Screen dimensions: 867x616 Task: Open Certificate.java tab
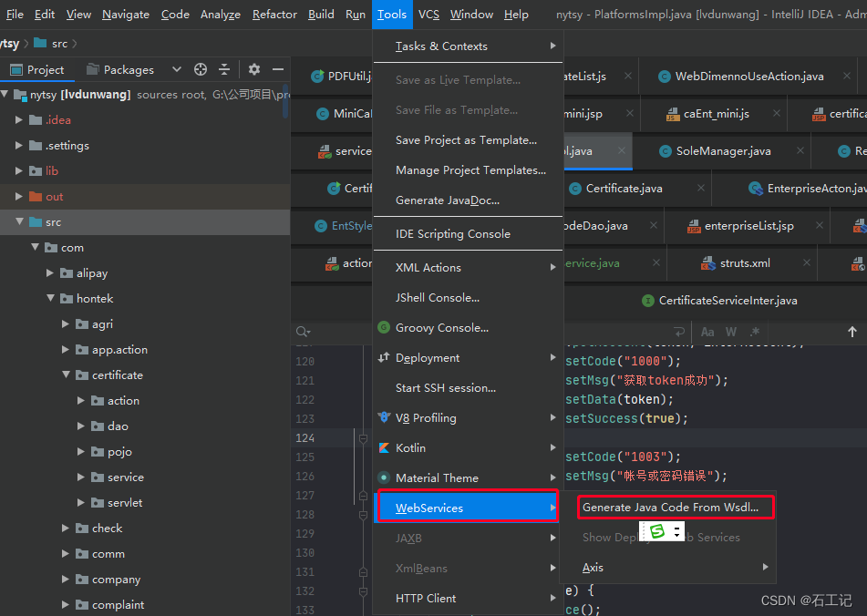(x=624, y=189)
